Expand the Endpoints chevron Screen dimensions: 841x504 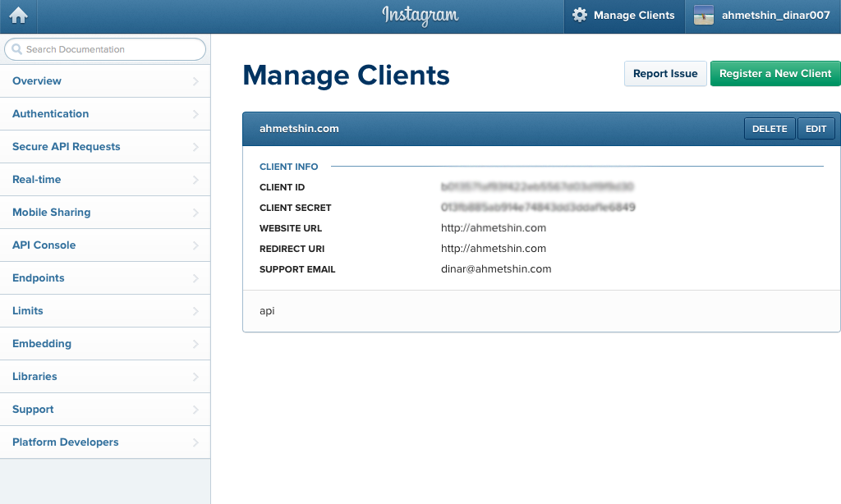coord(195,278)
